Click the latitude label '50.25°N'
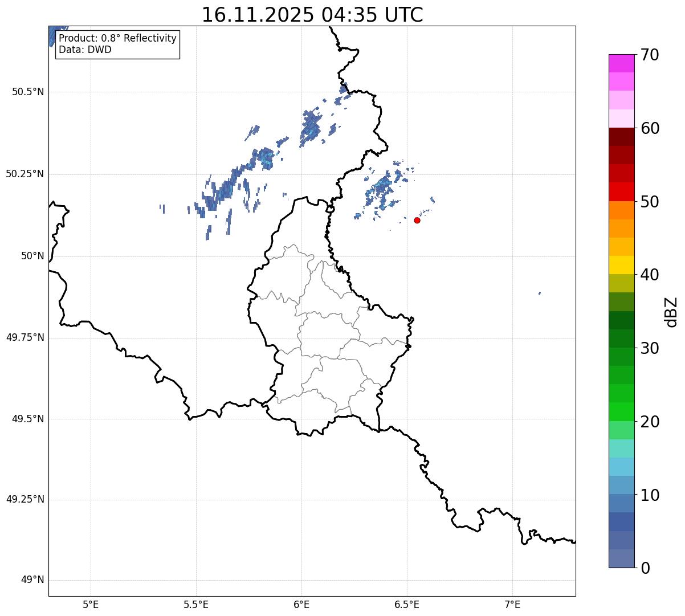685x616 pixels. [25, 174]
